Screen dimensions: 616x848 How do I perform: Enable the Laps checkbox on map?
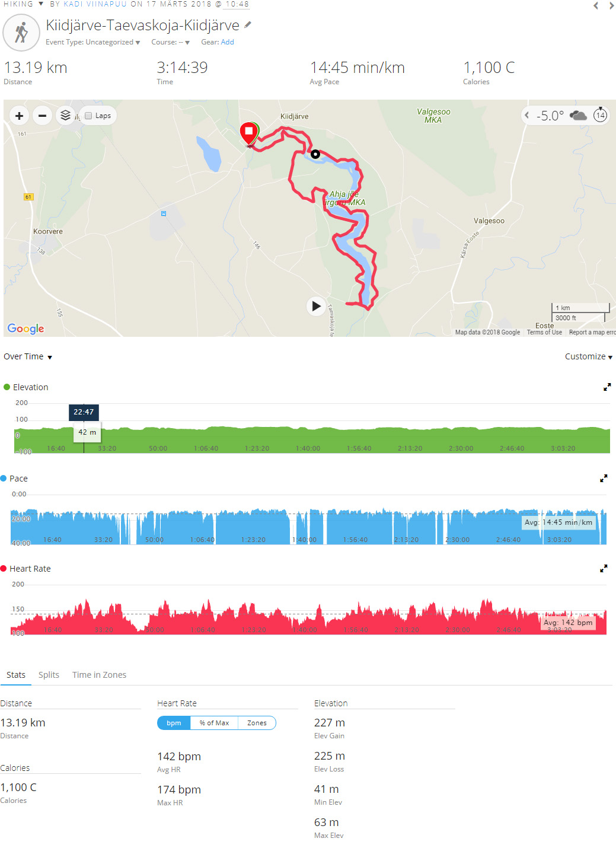[88, 116]
